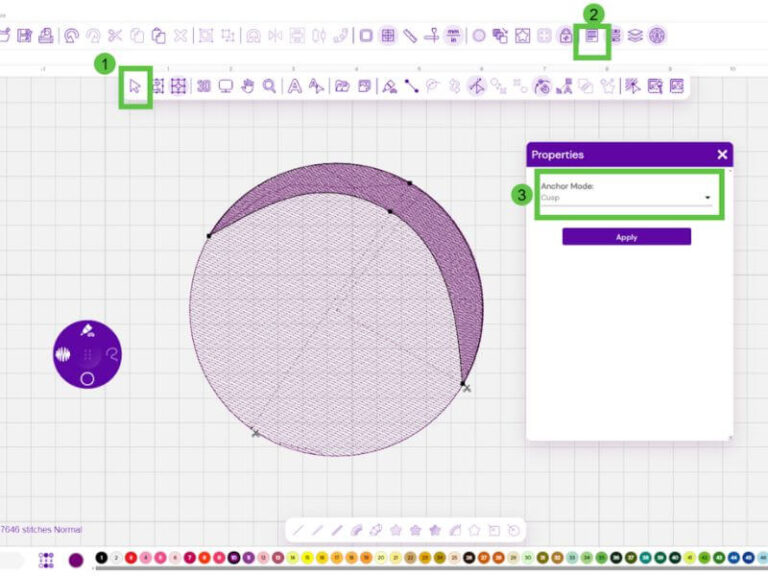
Task: Open the Properties panel icon in top toolbar
Action: click(592, 36)
